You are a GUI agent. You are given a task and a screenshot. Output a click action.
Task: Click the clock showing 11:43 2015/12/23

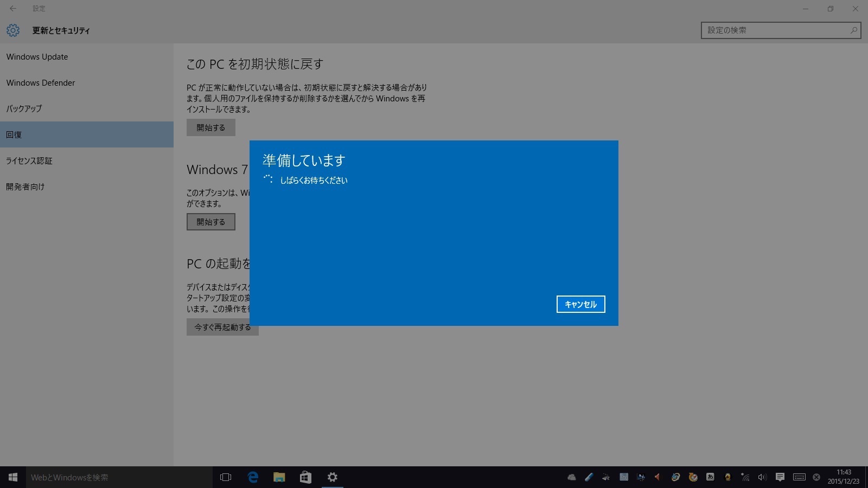(844, 477)
